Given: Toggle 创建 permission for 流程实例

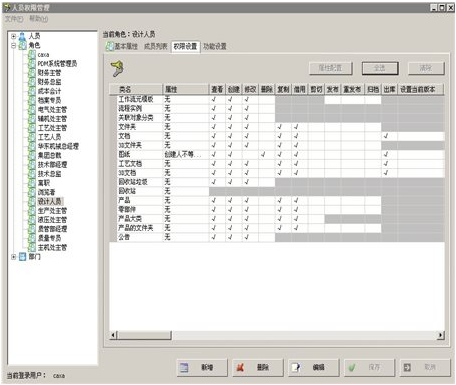Looking at the screenshot, I should click(230, 108).
